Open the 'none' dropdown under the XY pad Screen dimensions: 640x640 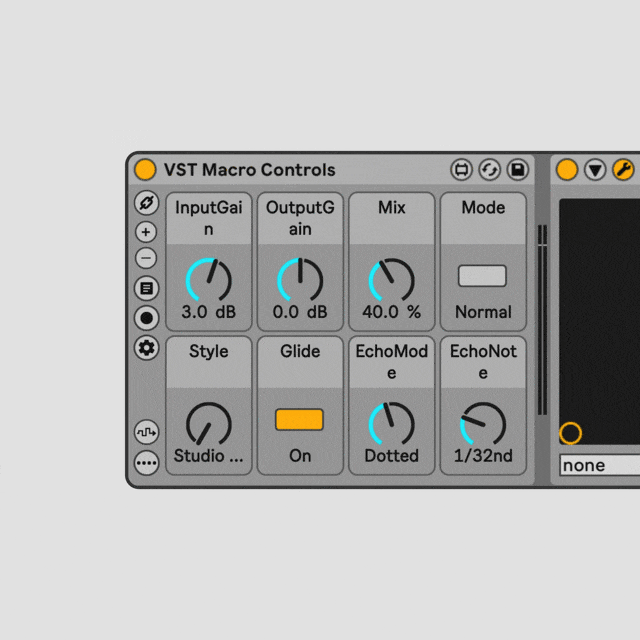tap(600, 465)
